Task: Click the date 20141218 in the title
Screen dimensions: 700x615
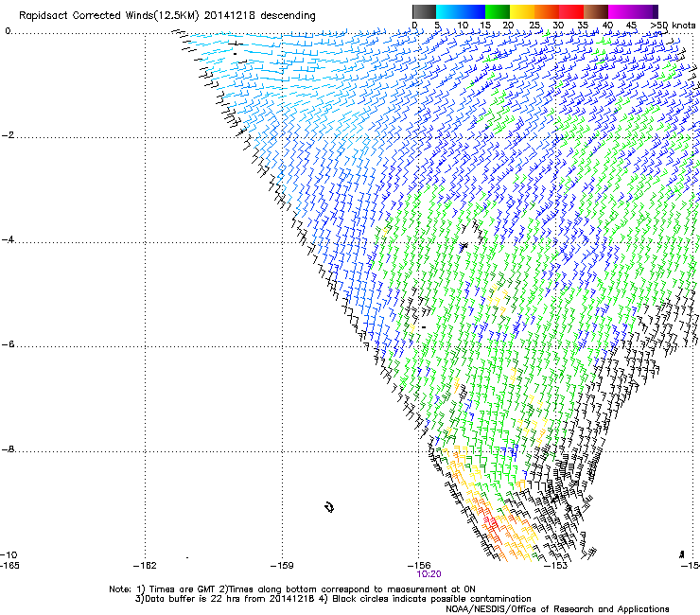Action: [x=230, y=16]
